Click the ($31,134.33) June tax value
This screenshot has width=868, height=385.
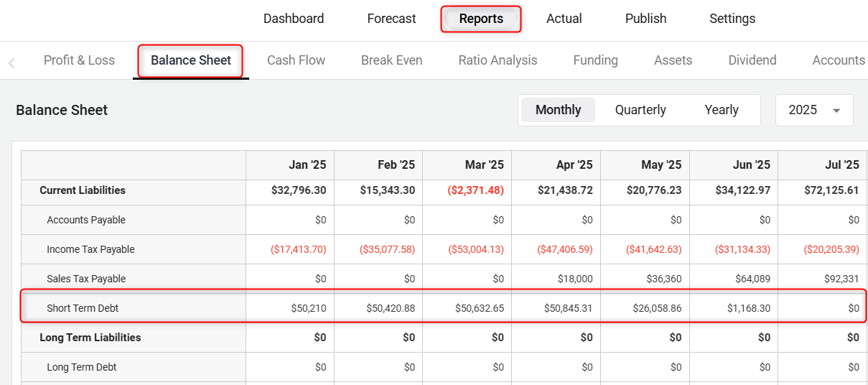pos(743,249)
